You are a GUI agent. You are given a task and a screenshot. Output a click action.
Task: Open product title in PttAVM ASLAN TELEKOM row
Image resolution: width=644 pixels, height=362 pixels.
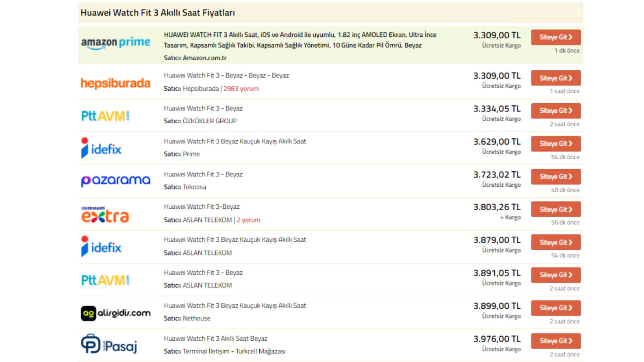(x=203, y=273)
